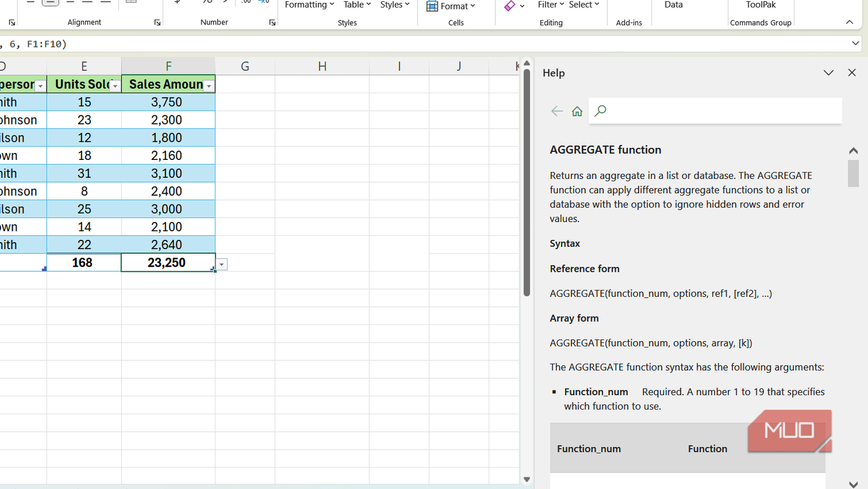Select column I header
The width and height of the screenshot is (868, 489).
399,66
